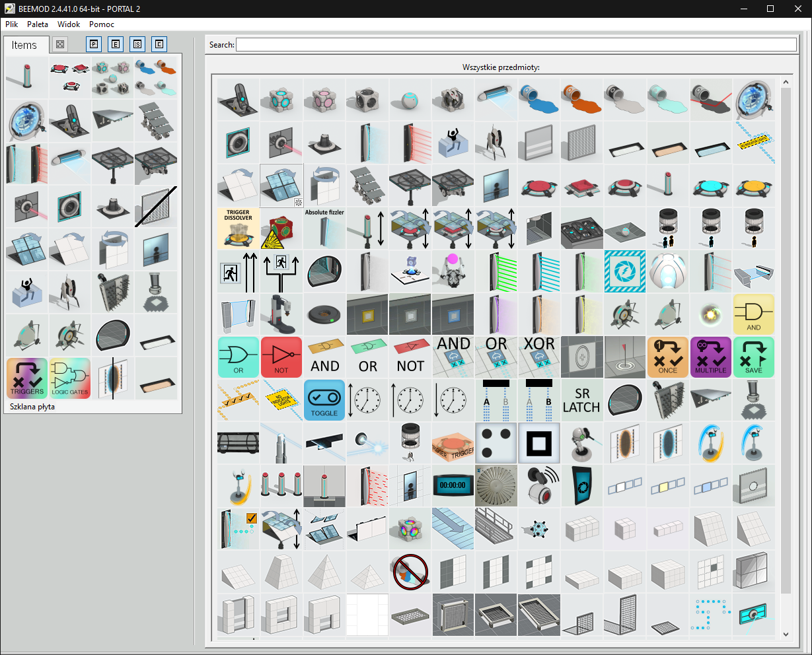Select the yellow AND gate tile
The image size is (812, 655).
tap(754, 314)
